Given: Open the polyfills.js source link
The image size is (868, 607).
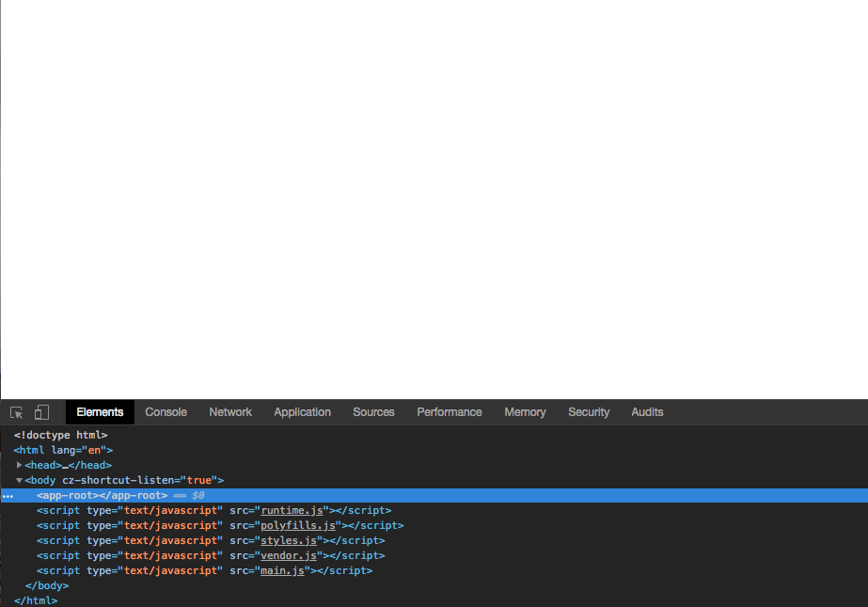Looking at the screenshot, I should [x=298, y=525].
